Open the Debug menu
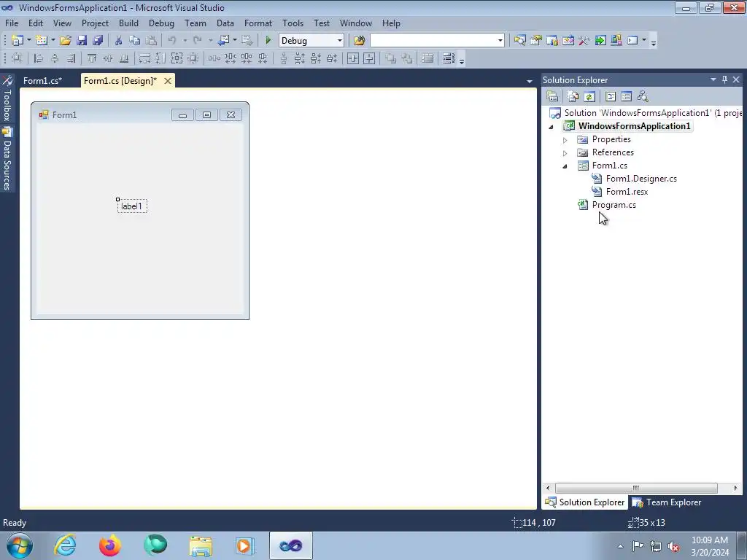This screenshot has height=560, width=747. click(161, 23)
